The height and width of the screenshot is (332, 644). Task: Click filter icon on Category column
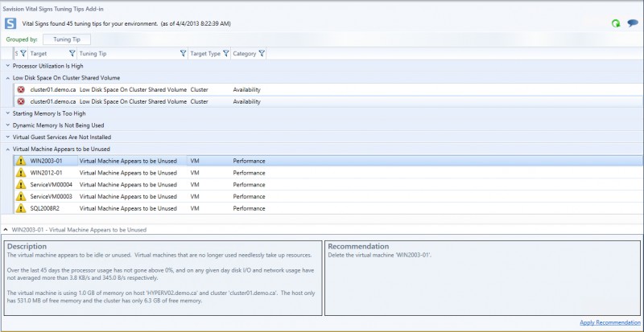pos(262,53)
